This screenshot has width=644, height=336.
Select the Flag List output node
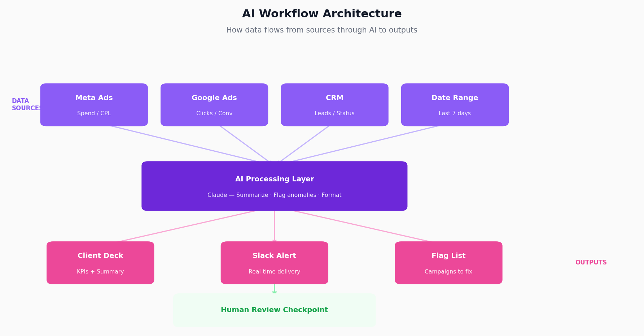pyautogui.click(x=448, y=263)
